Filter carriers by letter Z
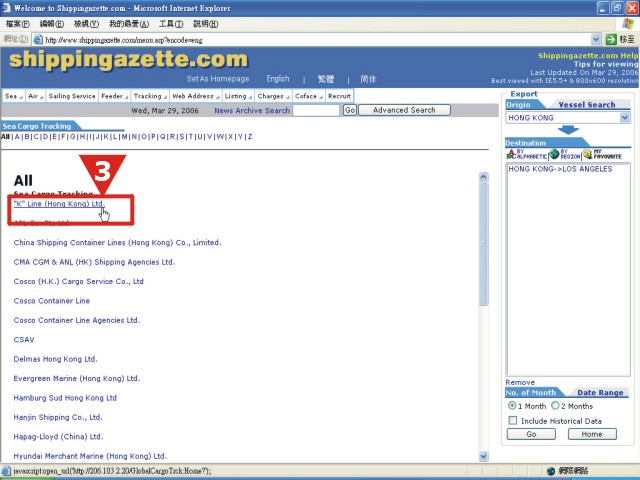Screen dimensions: 640x480 point(250,137)
